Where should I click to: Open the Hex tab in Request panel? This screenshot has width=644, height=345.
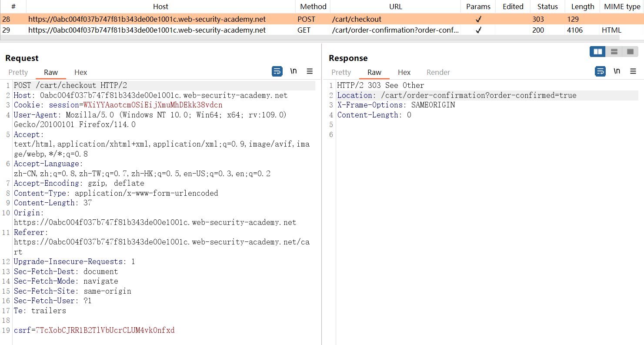(80, 72)
